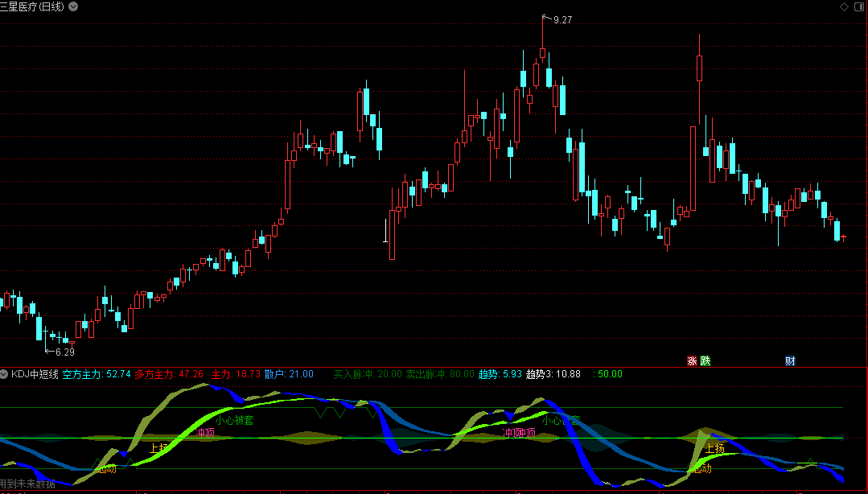The width and height of the screenshot is (868, 494).
Task: Select the KDJ中短线 indicator name
Action: [35, 374]
